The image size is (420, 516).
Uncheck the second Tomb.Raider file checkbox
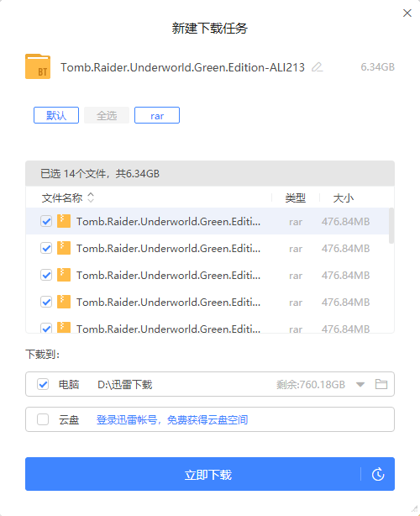(x=46, y=248)
